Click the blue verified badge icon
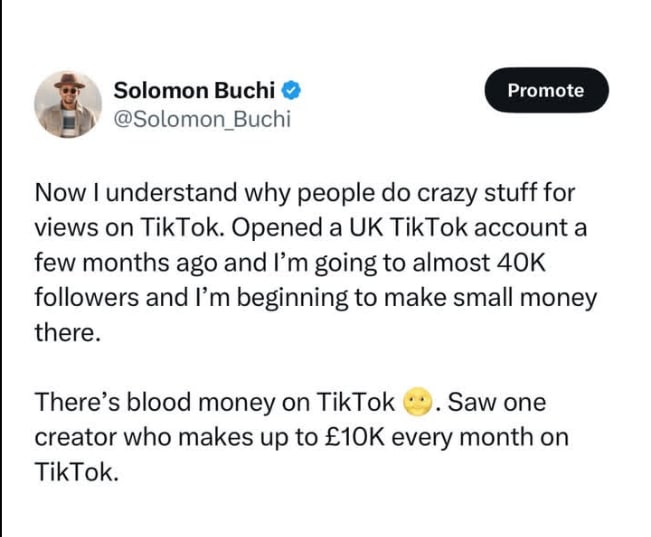The width and height of the screenshot is (651, 537). (291, 90)
